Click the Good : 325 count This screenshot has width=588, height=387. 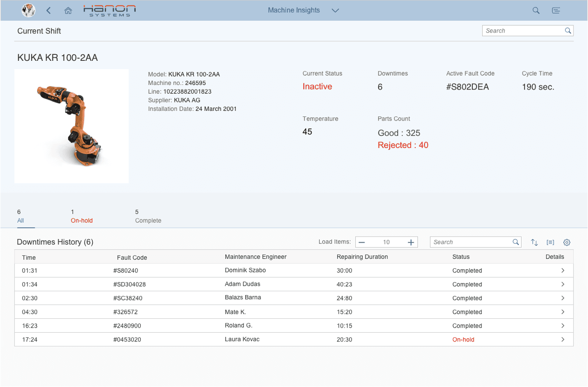point(399,133)
